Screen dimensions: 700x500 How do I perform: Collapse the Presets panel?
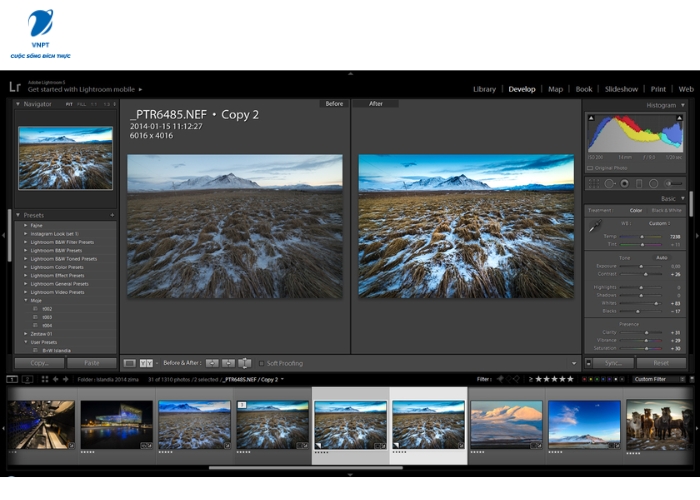(x=18, y=215)
